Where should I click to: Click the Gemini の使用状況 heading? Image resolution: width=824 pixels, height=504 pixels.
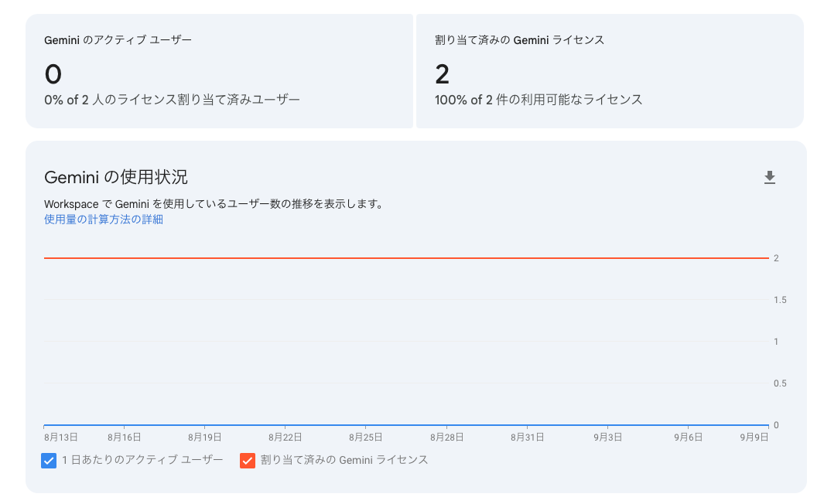pos(108,176)
